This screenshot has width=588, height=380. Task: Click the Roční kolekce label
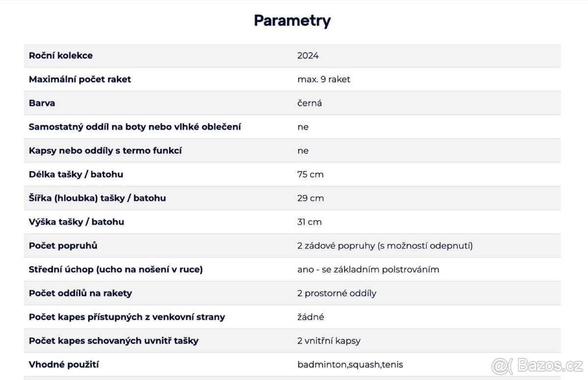pyautogui.click(x=61, y=55)
